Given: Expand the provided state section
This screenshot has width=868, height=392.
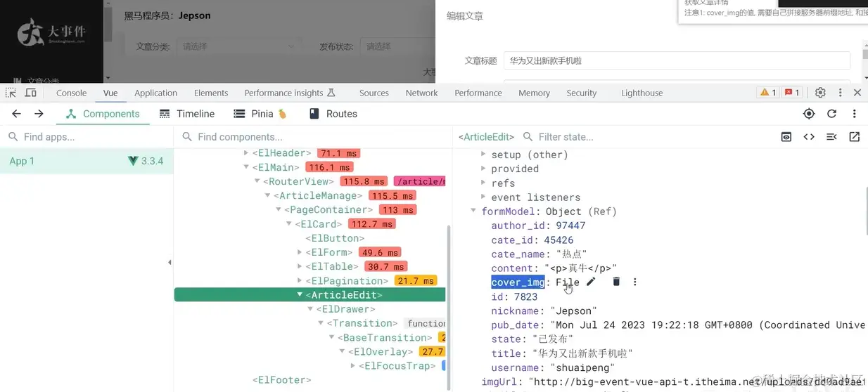Looking at the screenshot, I should tap(483, 169).
